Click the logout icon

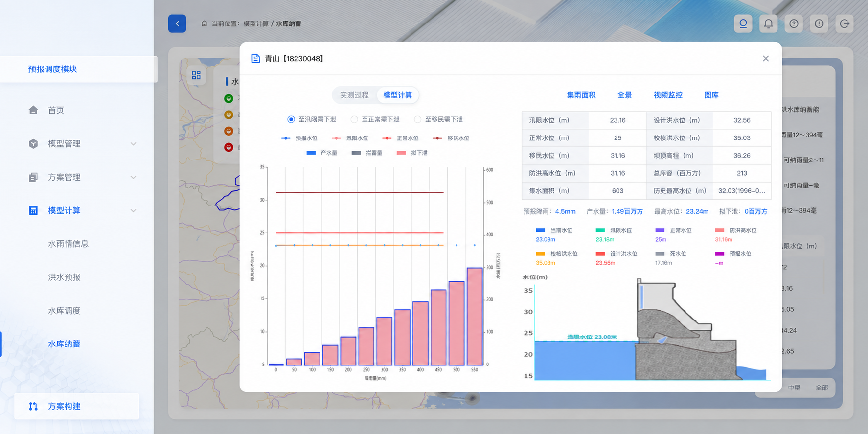[845, 23]
